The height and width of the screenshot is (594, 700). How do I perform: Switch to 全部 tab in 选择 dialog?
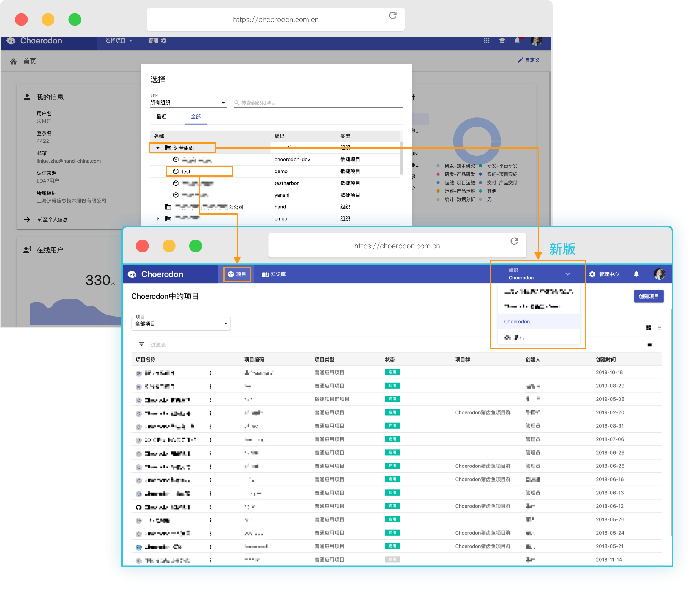coord(196,117)
